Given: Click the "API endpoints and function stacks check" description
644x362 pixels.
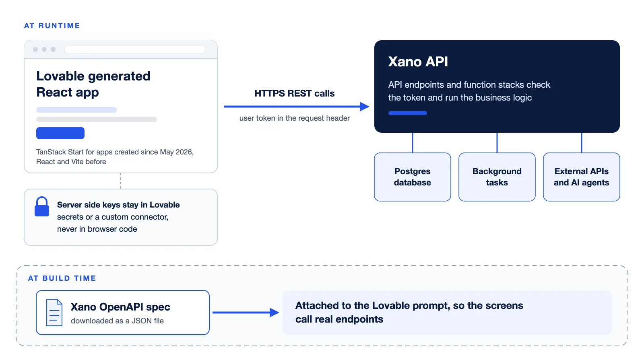Looking at the screenshot, I should 469,85.
